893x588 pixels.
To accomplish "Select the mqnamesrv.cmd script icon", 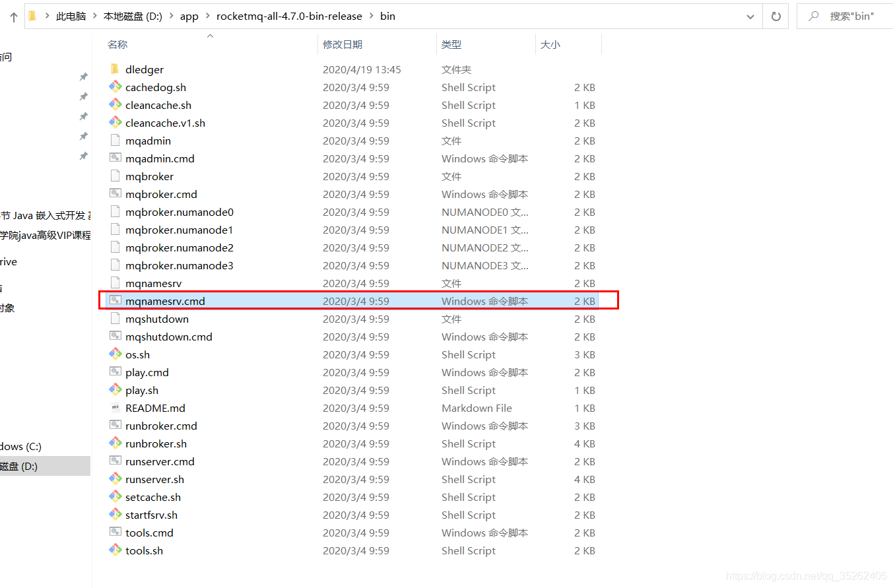I will tap(115, 301).
